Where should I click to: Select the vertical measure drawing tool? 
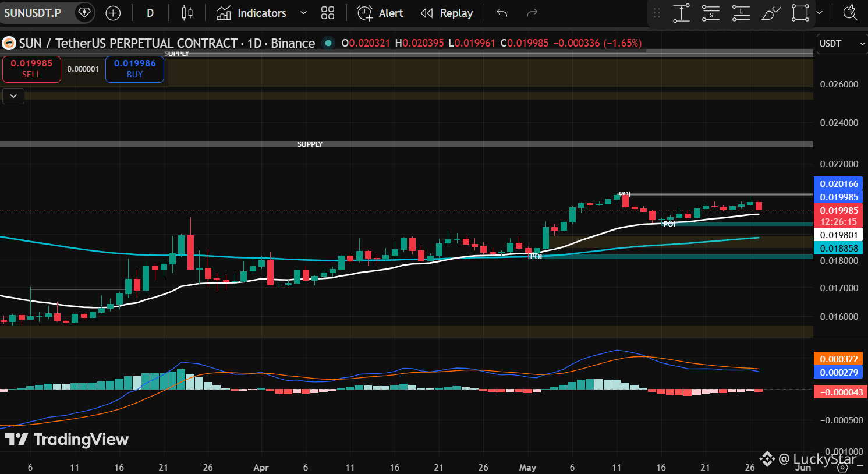tap(681, 13)
